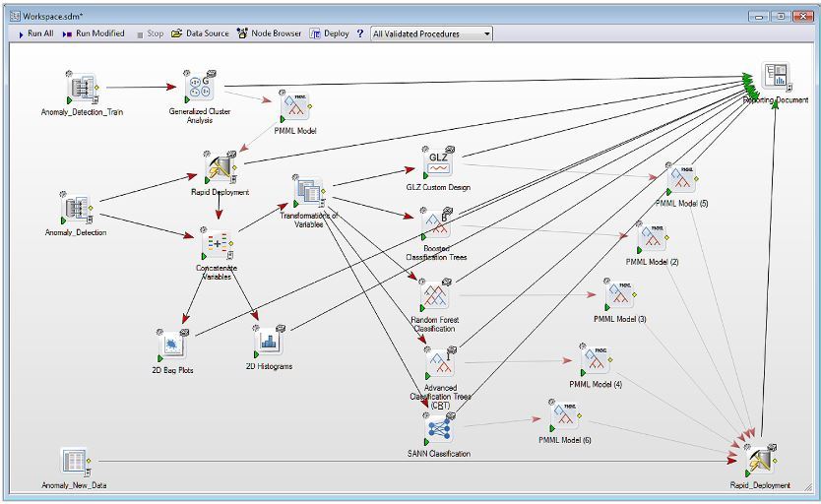Select the bottom Rapid_Deployment node
The image size is (821, 504).
761,461
